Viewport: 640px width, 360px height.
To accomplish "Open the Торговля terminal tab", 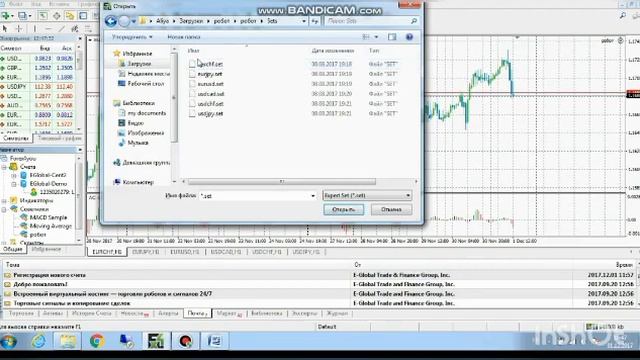I will [x=21, y=313].
